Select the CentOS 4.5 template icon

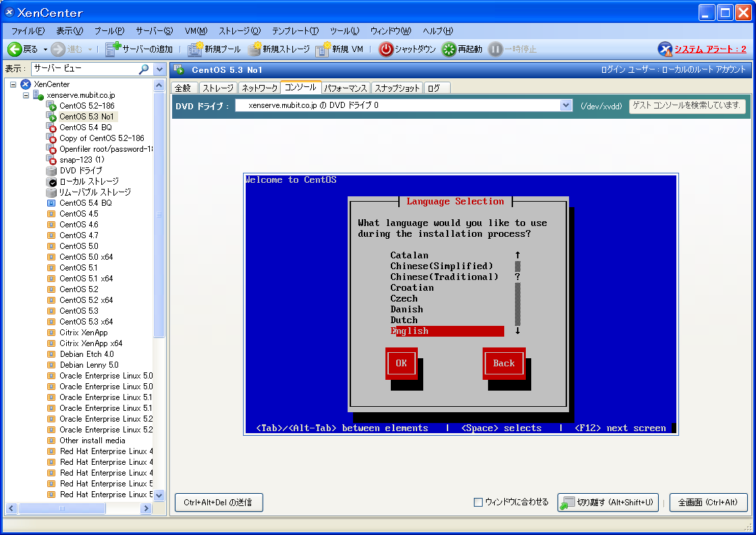pyautogui.click(x=51, y=214)
